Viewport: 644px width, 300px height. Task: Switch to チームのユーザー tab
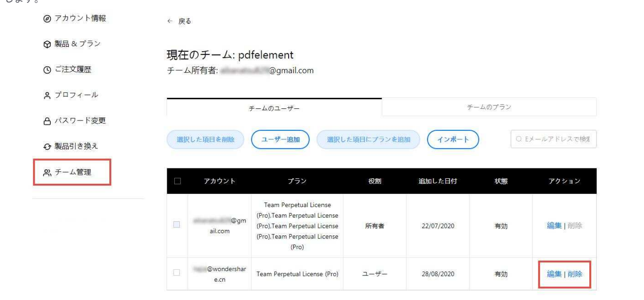(x=274, y=107)
